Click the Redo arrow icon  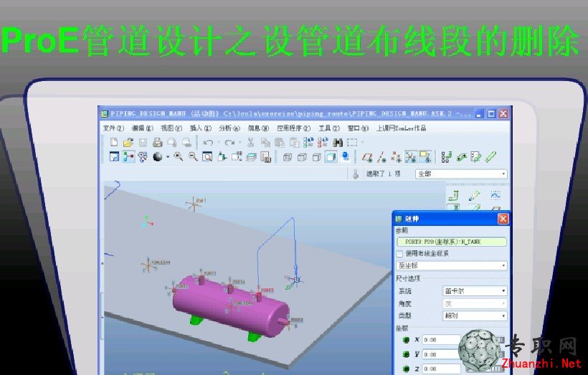click(229, 143)
